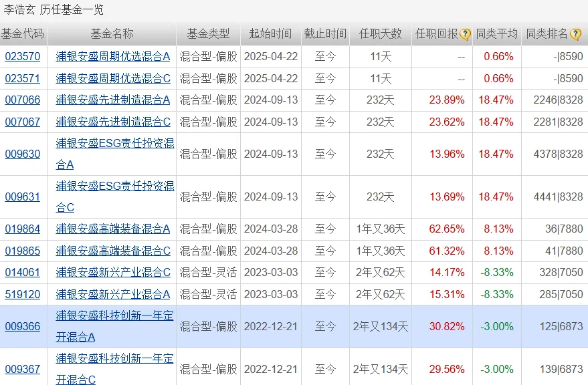Click the ranking cell 328|7050
Screen dimensions: 588x385
coord(561,273)
